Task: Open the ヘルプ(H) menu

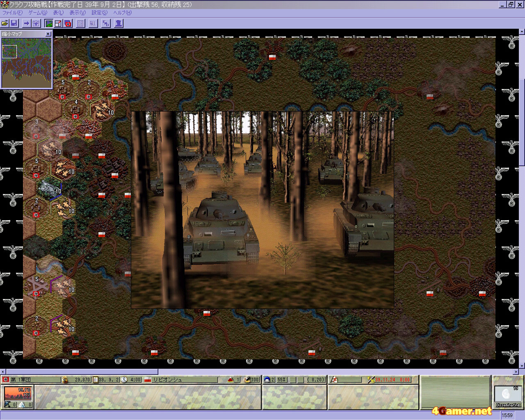Action: 123,13
